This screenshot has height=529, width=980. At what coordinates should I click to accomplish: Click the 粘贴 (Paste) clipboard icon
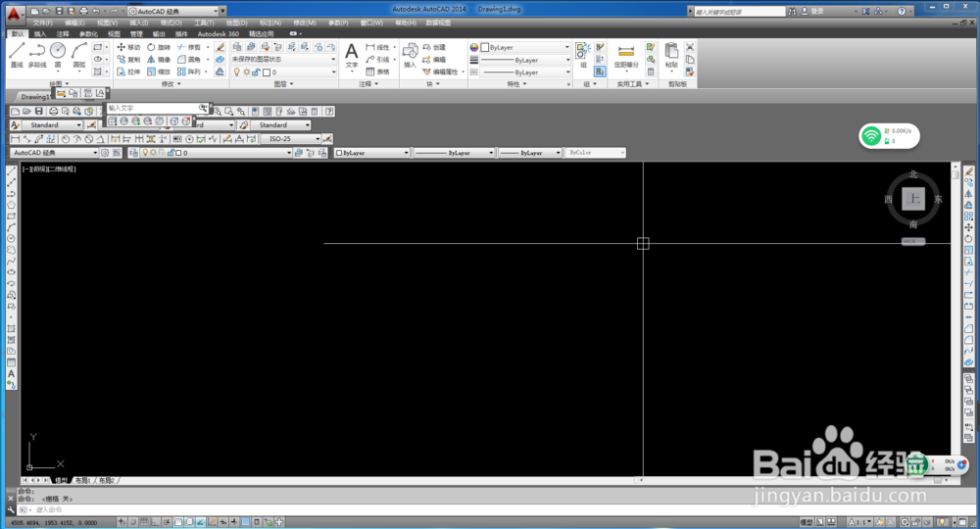671,55
